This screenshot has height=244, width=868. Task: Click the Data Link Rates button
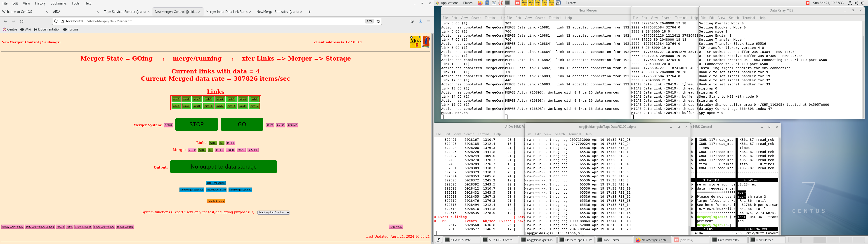tap(216, 201)
